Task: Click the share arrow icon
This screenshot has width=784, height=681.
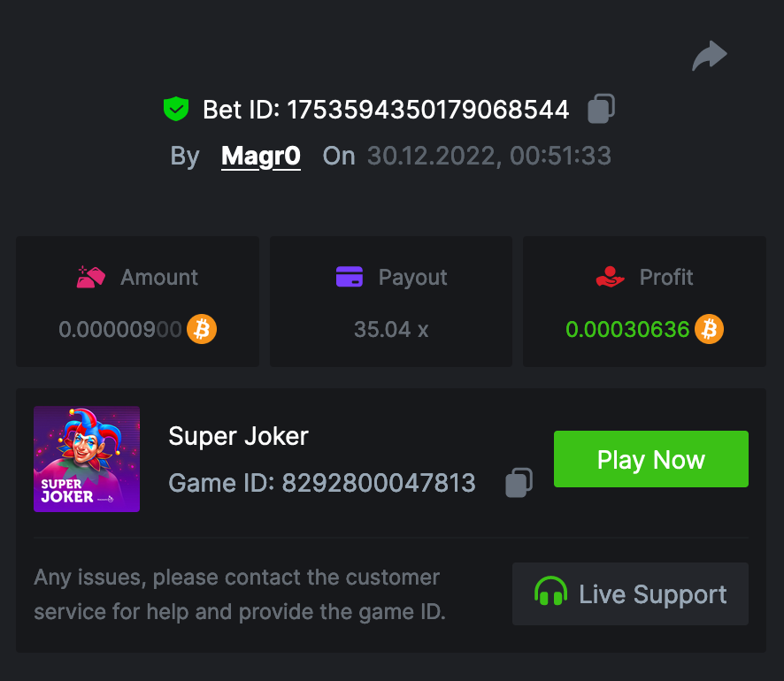Action: click(709, 57)
